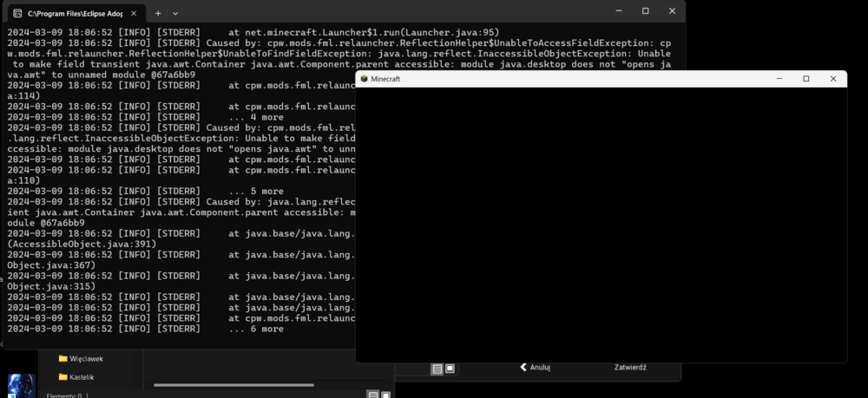Toggle details view in the Explorer status bar
This screenshot has height=398, width=868.
pyautogui.click(x=373, y=395)
